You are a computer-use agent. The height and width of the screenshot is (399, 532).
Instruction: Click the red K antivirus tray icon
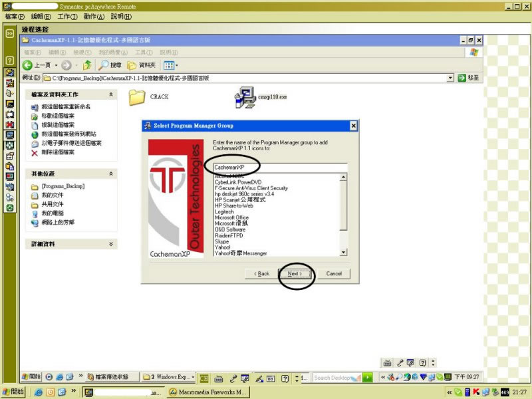pyautogui.click(x=476, y=392)
